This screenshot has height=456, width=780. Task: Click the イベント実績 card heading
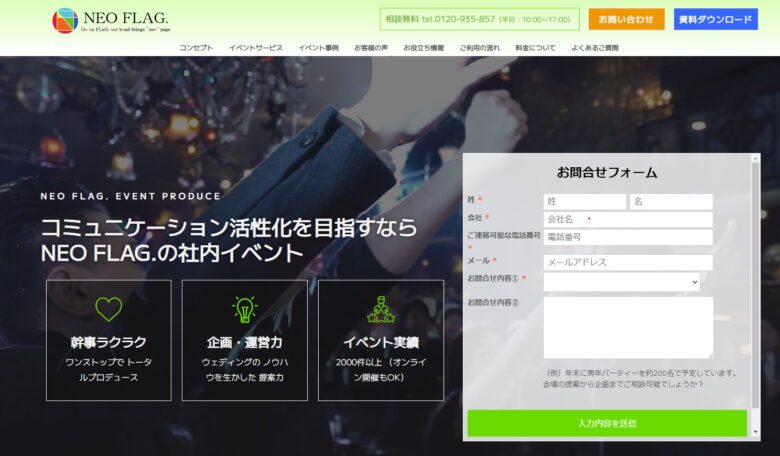(x=381, y=342)
